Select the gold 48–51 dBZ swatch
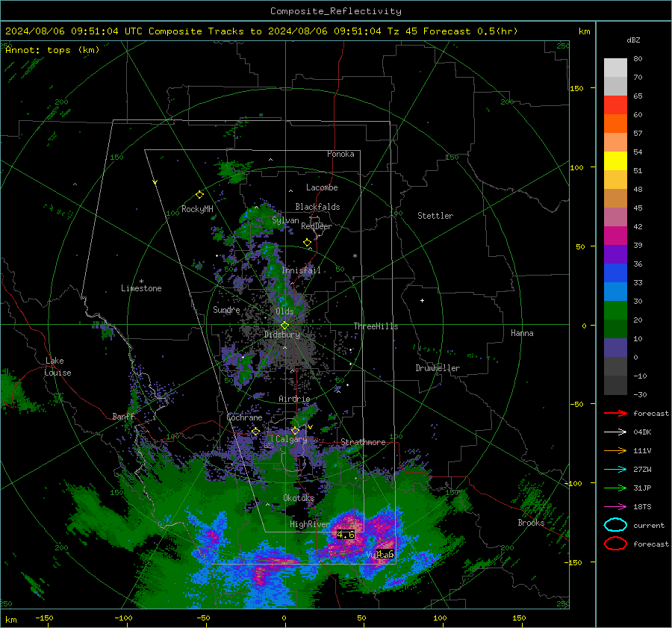The height and width of the screenshot is (628, 672). pos(615,180)
